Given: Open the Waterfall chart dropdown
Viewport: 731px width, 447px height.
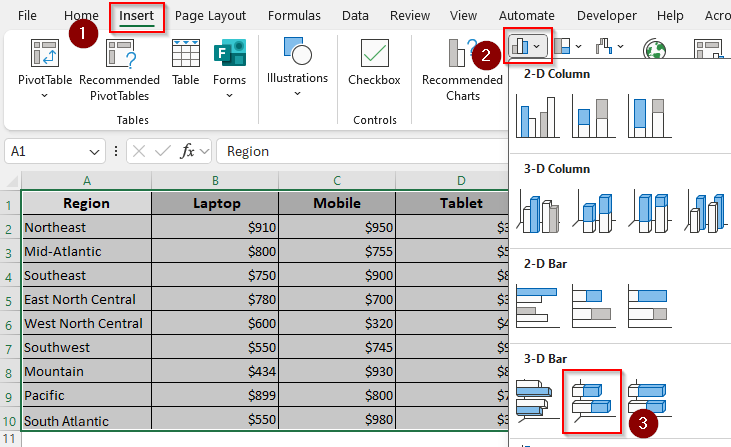Looking at the screenshot, I should [x=609, y=46].
